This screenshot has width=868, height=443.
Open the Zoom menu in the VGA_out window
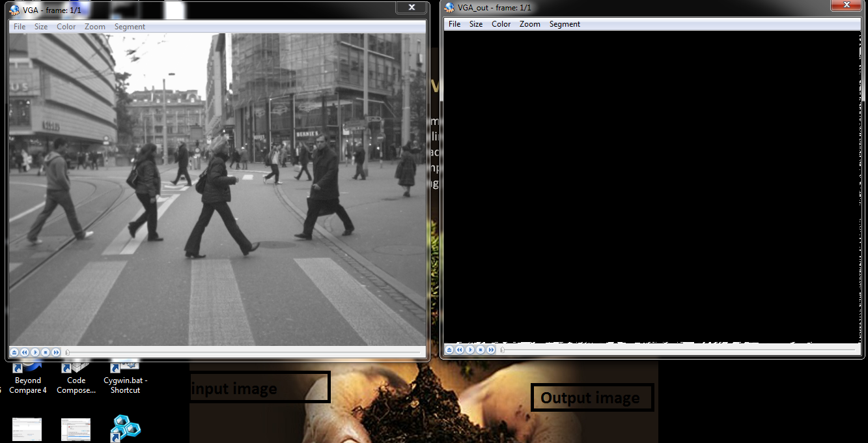pos(529,24)
